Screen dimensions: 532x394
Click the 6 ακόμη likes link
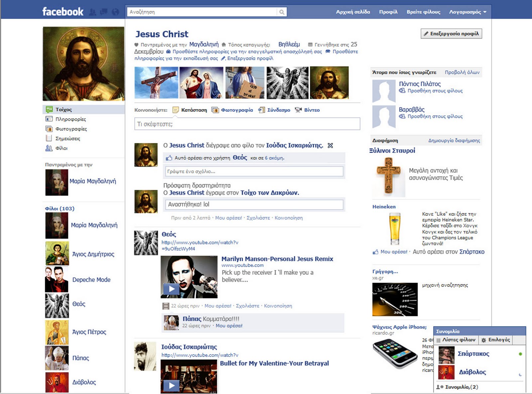pos(274,158)
